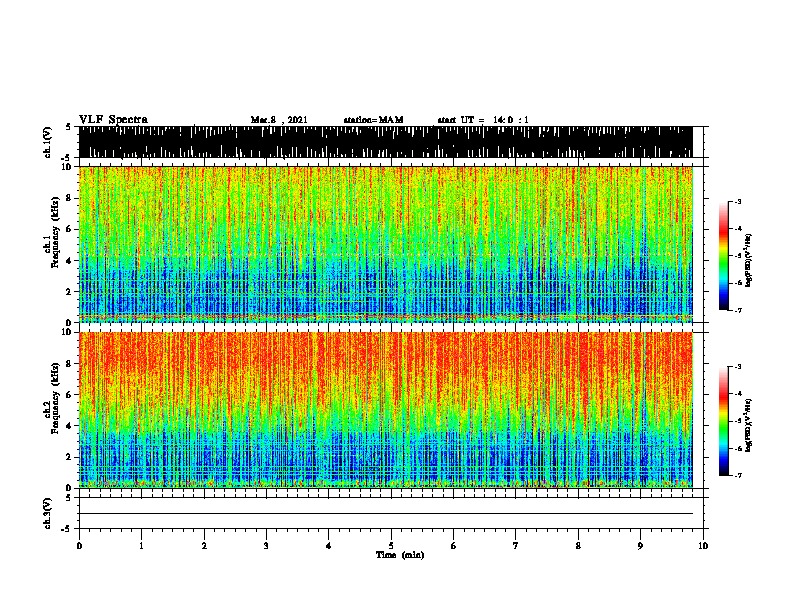Click the '6' frequency tick of ch.1 spectrogram

pyautogui.click(x=70, y=229)
